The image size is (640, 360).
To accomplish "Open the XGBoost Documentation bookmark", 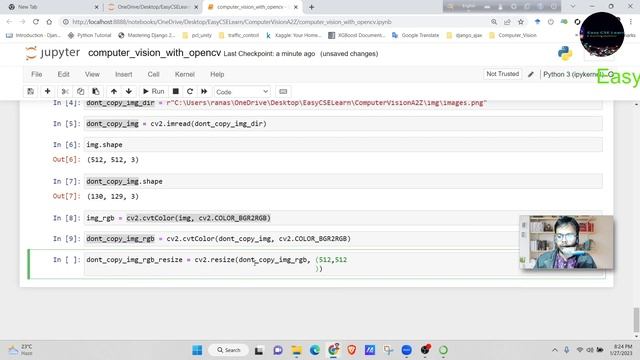I will pos(357,36).
